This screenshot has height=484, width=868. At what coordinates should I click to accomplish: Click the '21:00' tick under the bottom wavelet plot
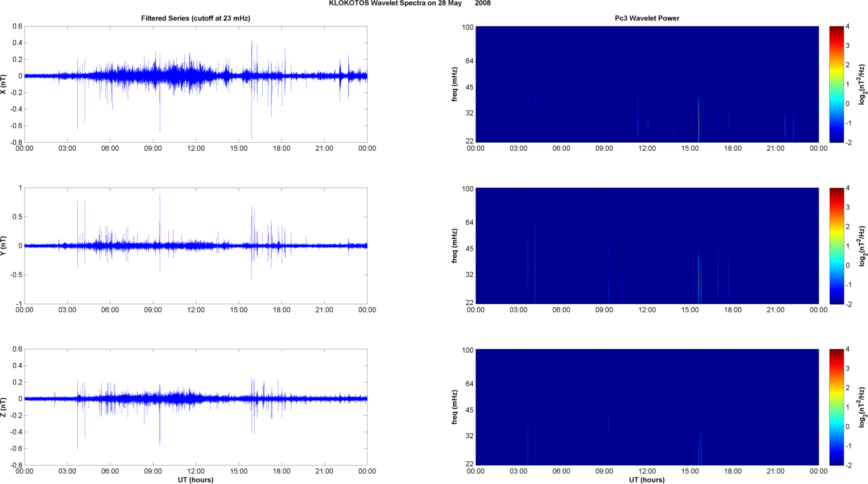point(776,471)
